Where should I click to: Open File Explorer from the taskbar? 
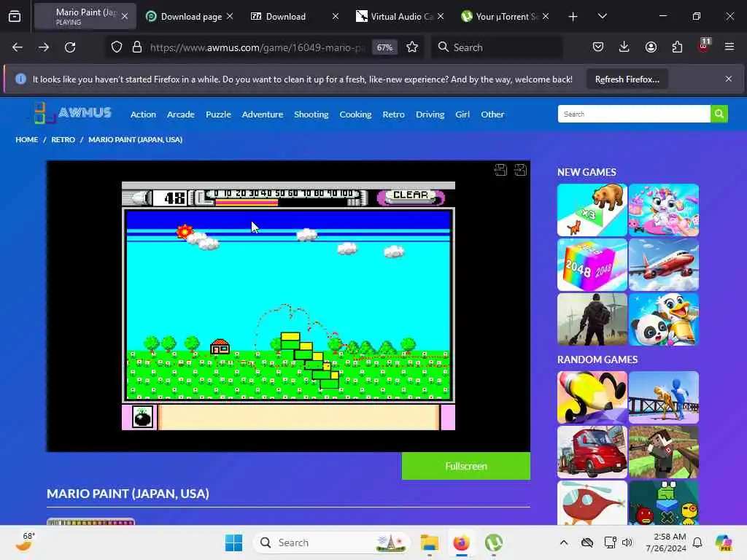429,542
